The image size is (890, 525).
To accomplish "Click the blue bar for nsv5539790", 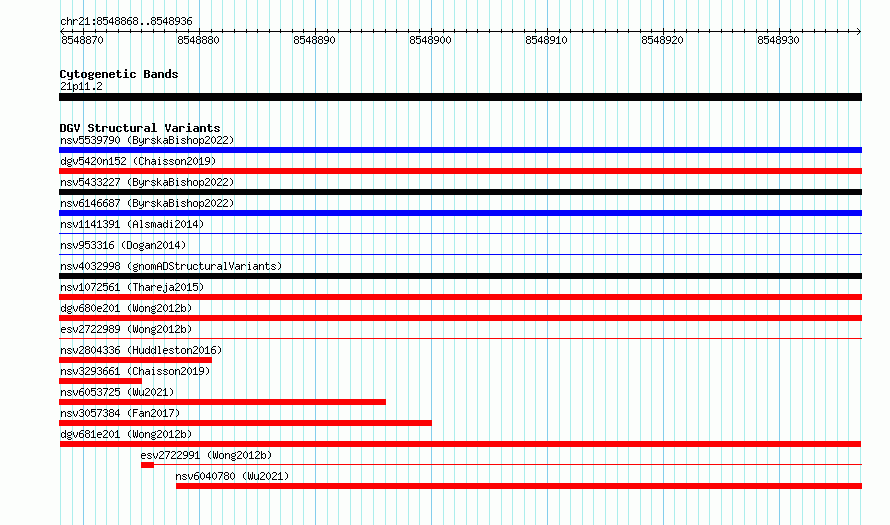I will click(460, 150).
